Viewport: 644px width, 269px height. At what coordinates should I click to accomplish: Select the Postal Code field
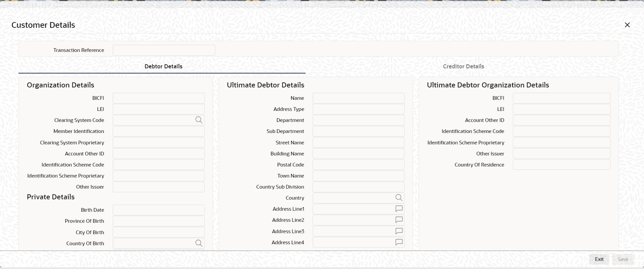pos(359,165)
